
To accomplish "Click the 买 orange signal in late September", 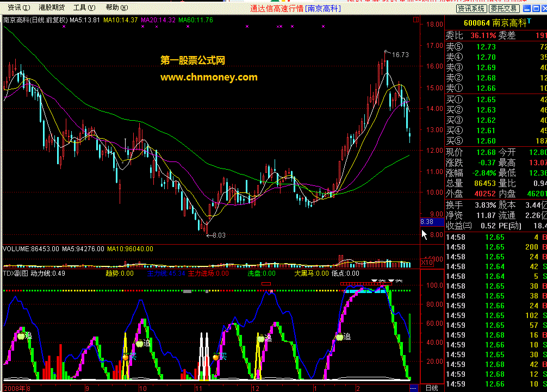I will tap(129, 357).
